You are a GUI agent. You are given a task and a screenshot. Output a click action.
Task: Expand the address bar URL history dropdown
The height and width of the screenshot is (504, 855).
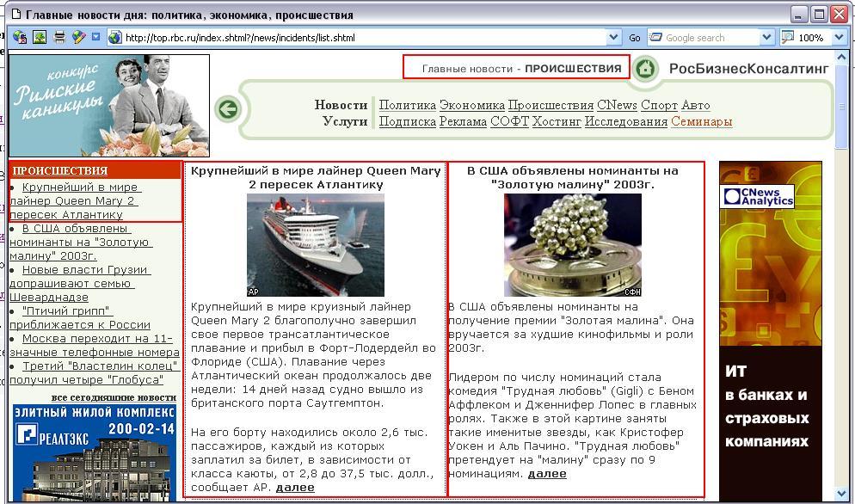[613, 38]
